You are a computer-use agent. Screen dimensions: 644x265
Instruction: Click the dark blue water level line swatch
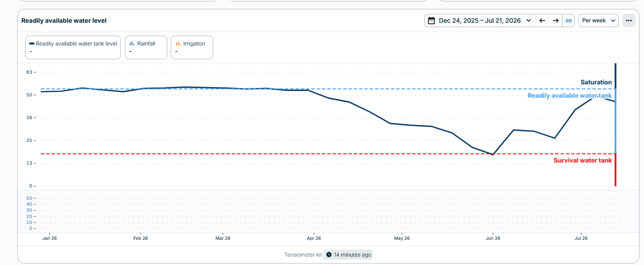coord(32,44)
